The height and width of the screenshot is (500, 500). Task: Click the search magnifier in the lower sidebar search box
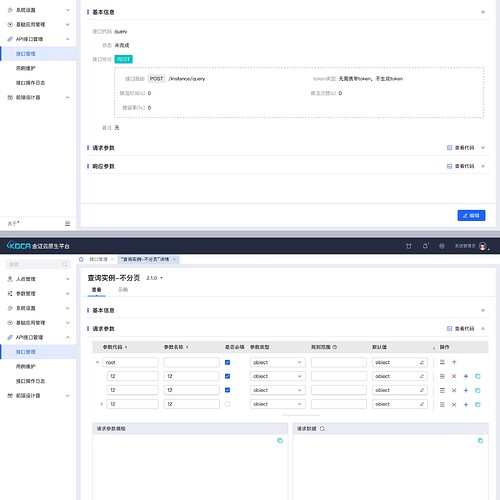65,264
